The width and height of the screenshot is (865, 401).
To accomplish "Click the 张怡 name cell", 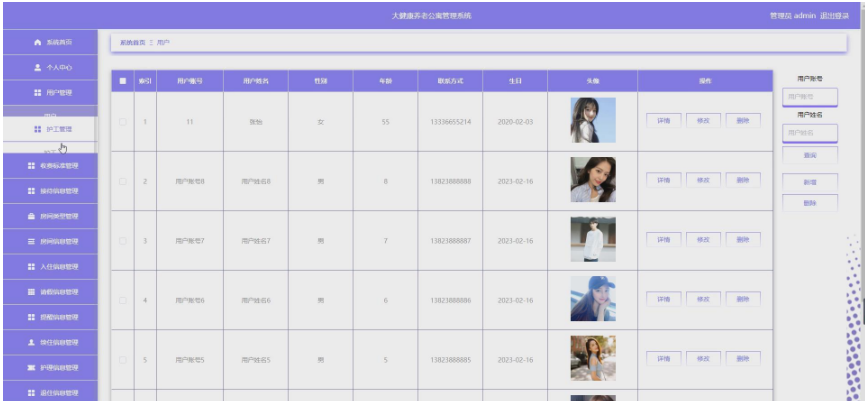I will 256,122.
